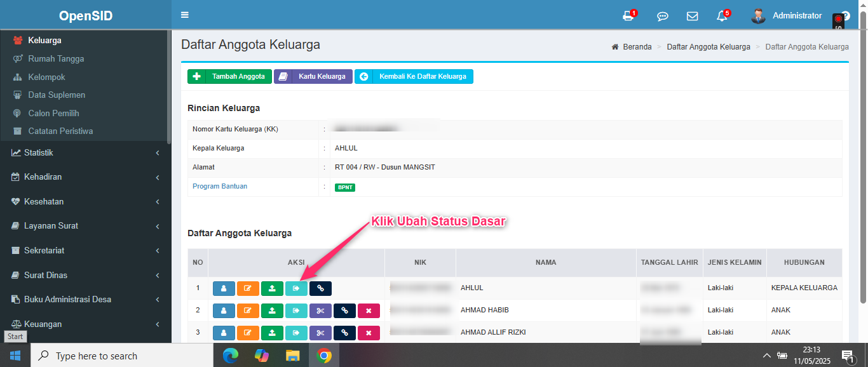Click TANGGAL LAHIR column header
868x367 pixels.
pyautogui.click(x=670, y=262)
